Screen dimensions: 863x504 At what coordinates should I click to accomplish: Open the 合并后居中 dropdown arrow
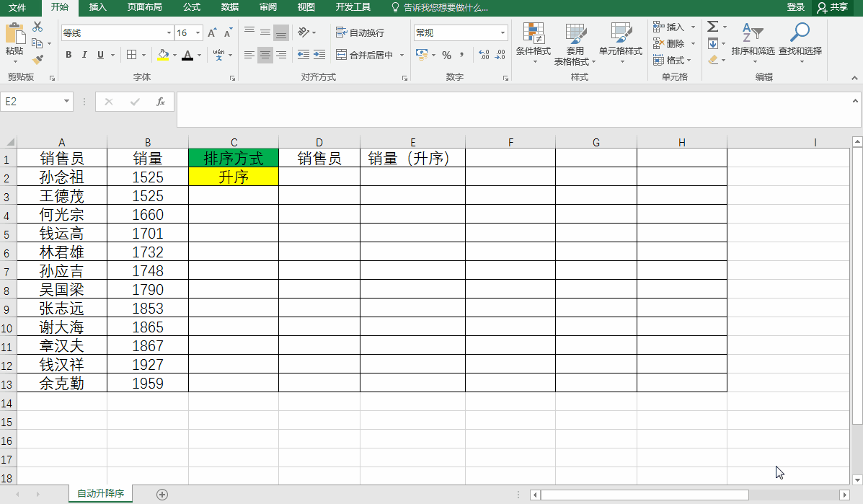point(402,55)
